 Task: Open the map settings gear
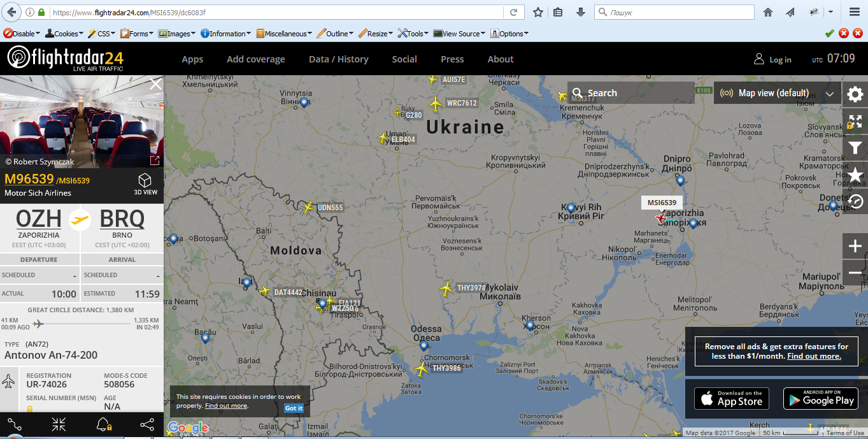[855, 95]
